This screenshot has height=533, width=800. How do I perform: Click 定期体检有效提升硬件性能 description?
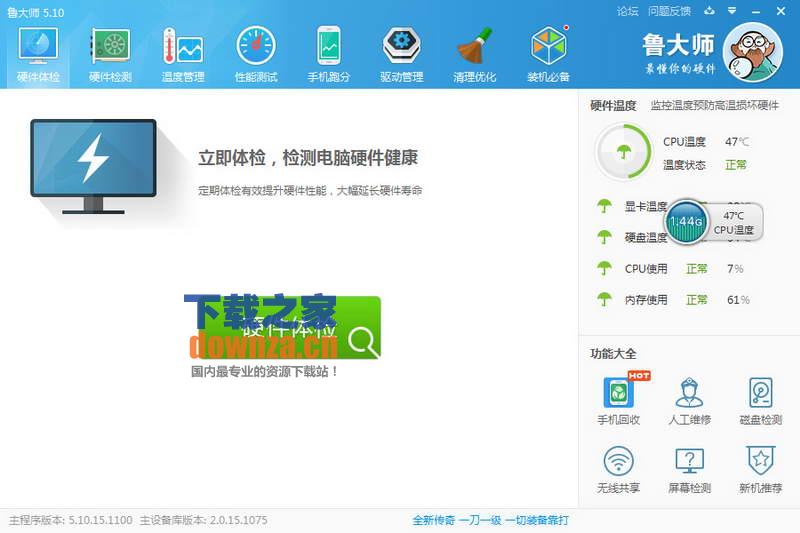click(x=310, y=191)
